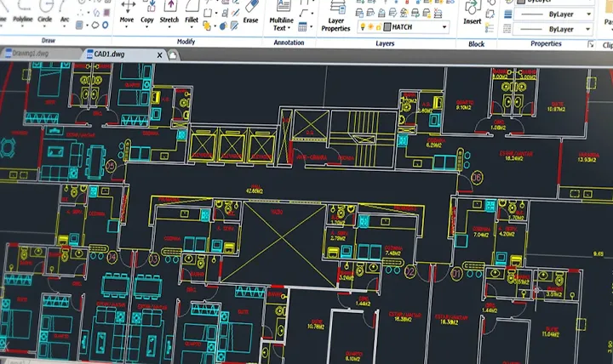Click the new drawing tab button
Screen dimensions: 613x364
point(173,54)
